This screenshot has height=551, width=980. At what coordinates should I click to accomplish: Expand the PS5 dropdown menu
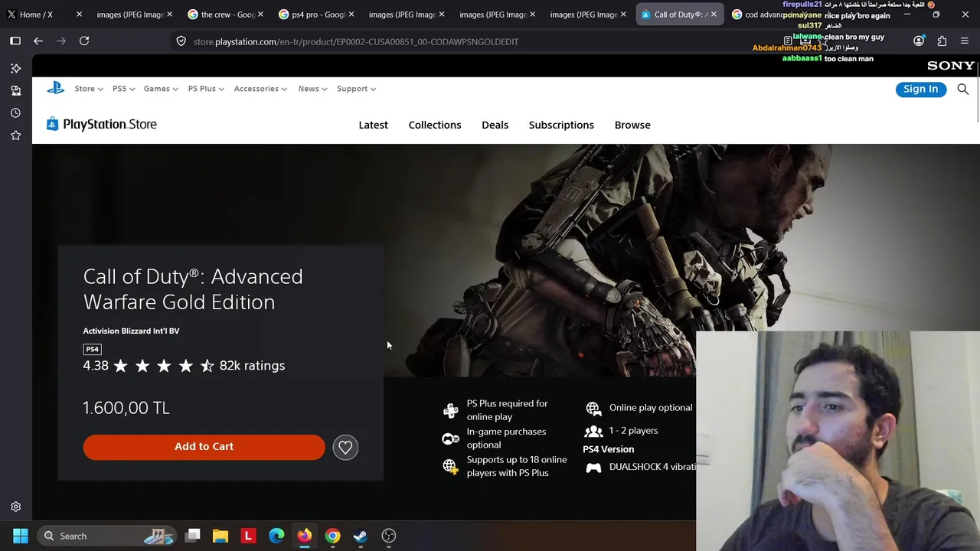124,89
